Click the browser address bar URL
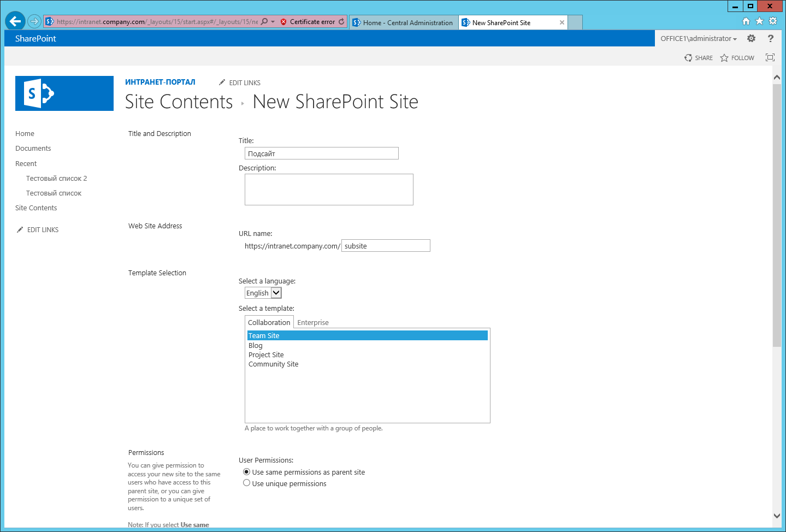The image size is (786, 532). pos(157,22)
